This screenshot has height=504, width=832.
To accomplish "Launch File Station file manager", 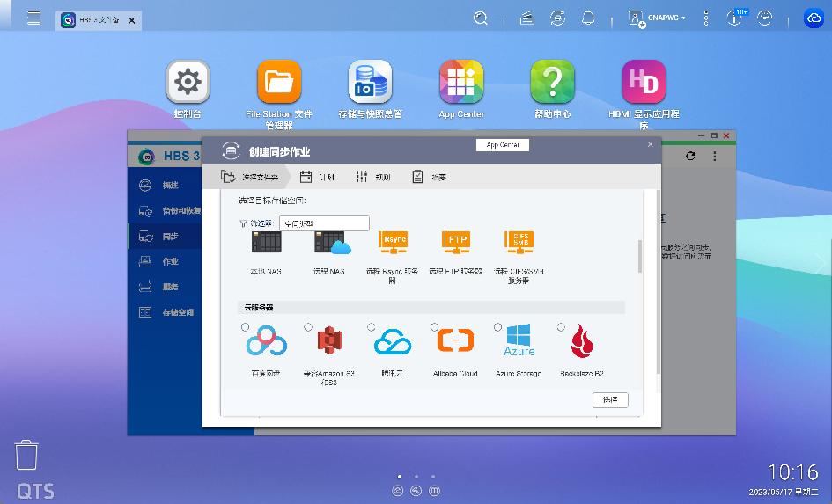I will 279,83.
